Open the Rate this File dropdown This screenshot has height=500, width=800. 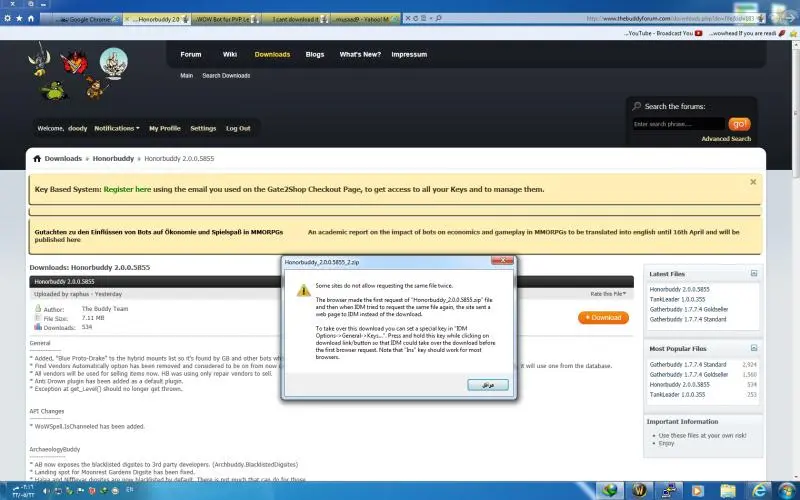[x=608, y=294]
